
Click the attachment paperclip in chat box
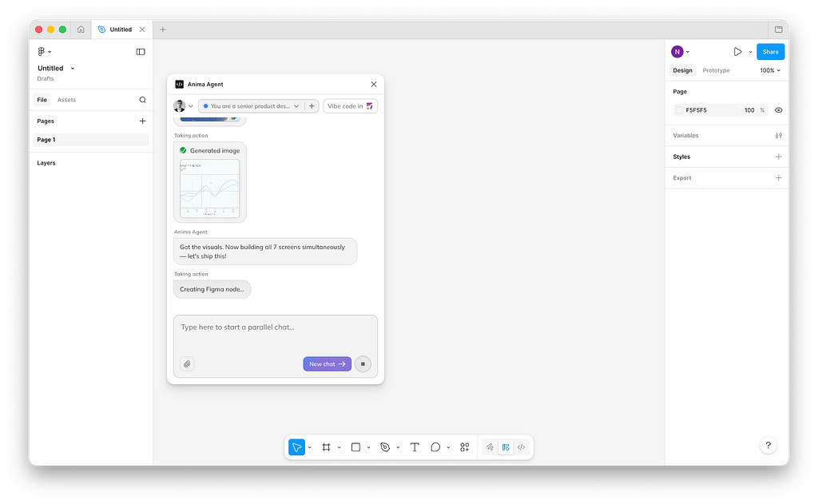187,364
